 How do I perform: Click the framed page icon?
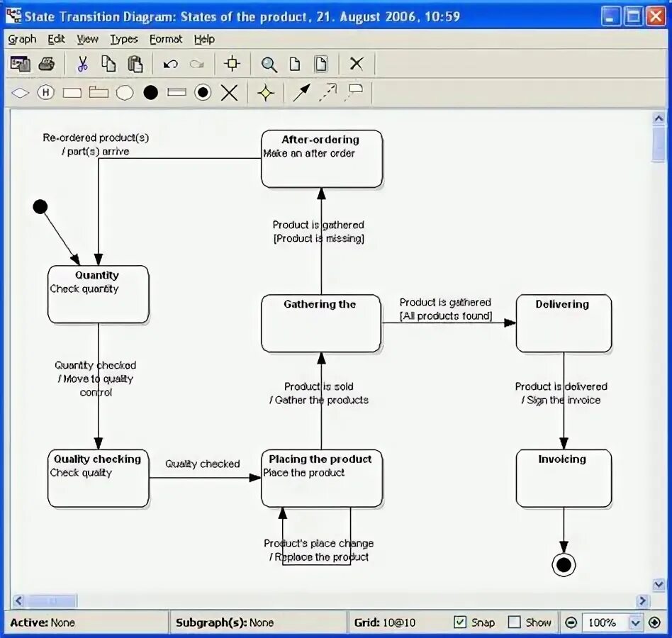pyautogui.click(x=321, y=65)
